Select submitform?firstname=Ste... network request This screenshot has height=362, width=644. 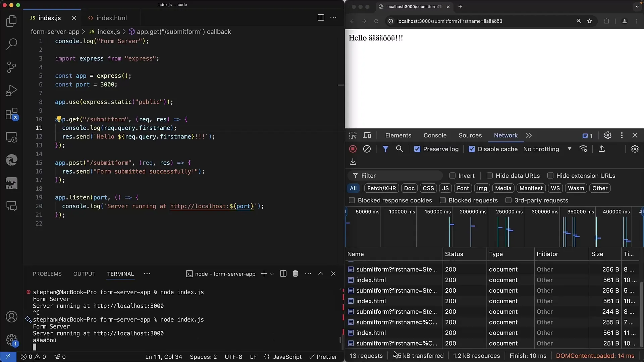click(396, 269)
